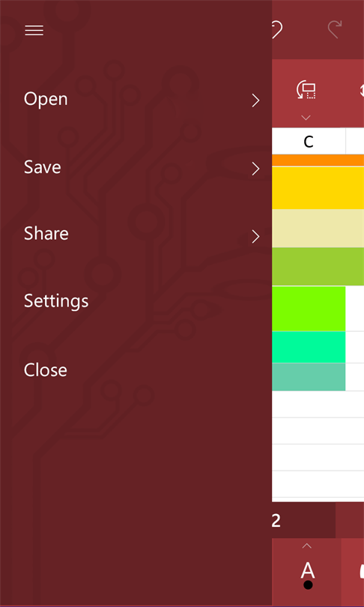The width and height of the screenshot is (364, 607).
Task: Expand the chevron arrow next to Share
Action: 255,236
